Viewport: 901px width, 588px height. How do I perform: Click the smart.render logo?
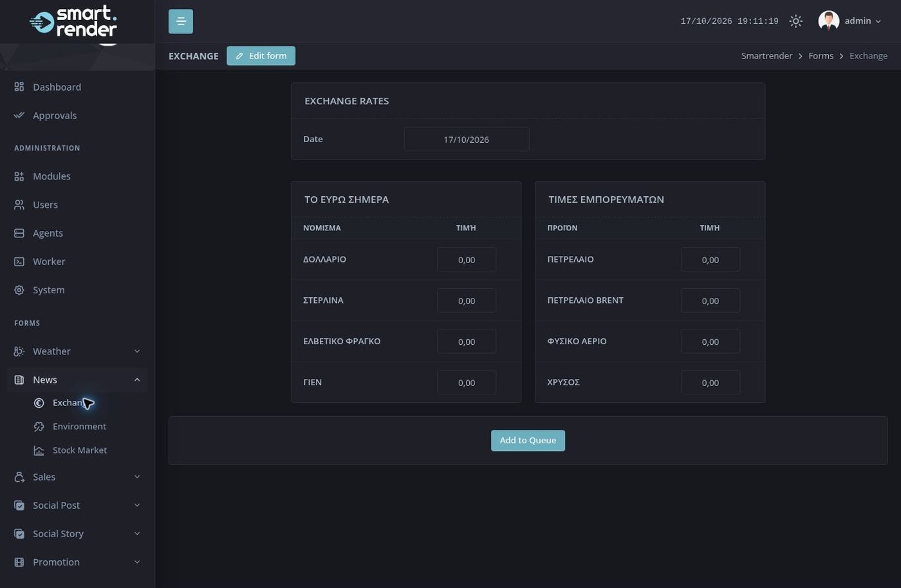[x=73, y=21]
